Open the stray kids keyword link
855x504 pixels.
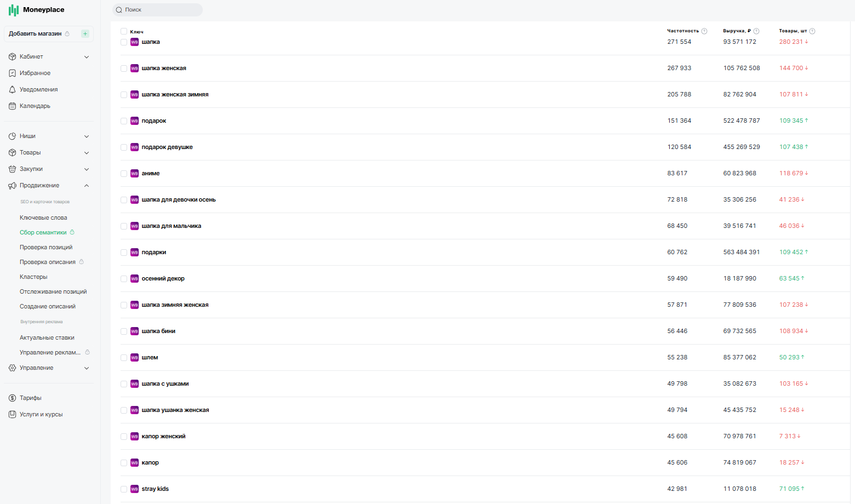(155, 489)
